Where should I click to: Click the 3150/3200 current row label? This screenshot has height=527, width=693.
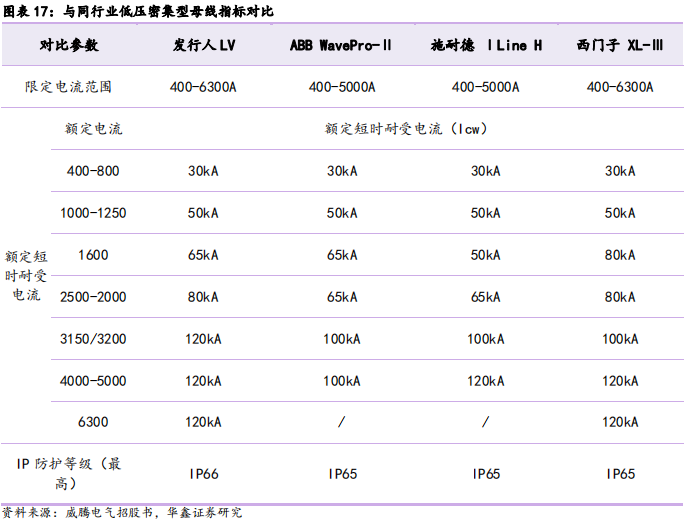pyautogui.click(x=93, y=339)
